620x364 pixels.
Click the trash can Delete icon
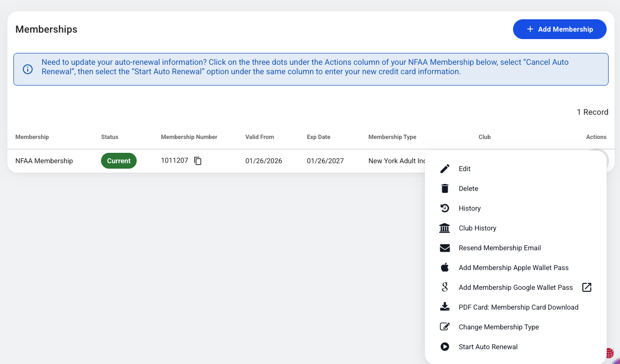point(445,188)
